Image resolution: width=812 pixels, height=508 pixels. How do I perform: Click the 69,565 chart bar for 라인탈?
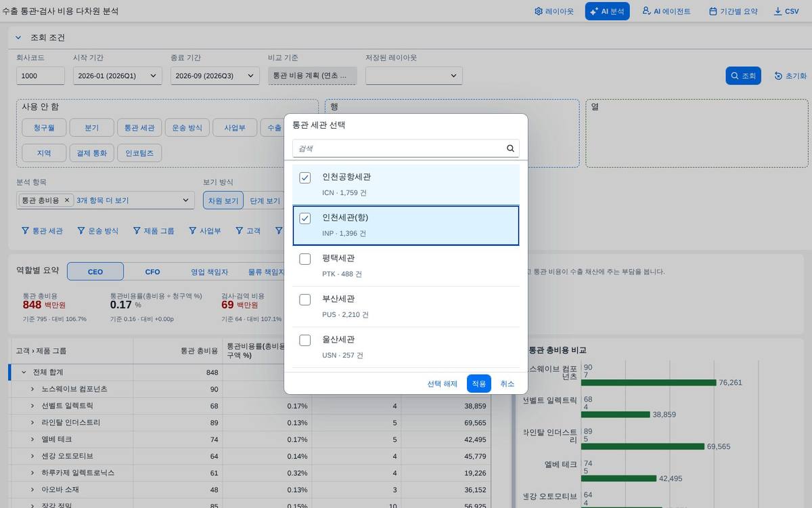pos(643,446)
